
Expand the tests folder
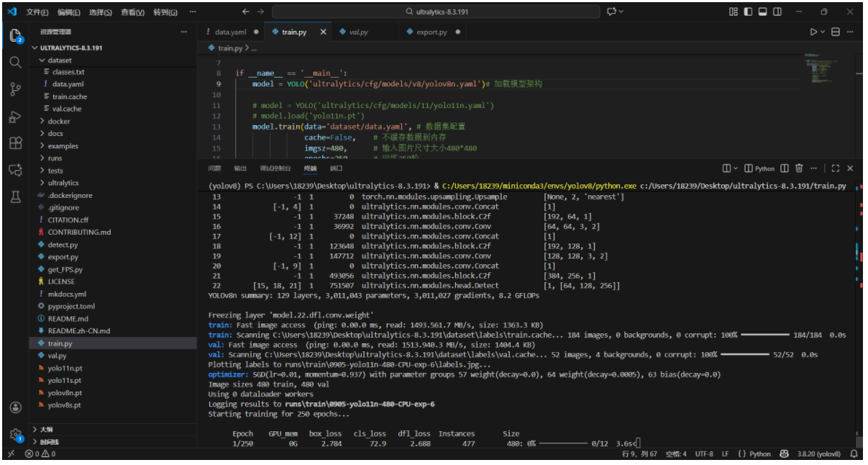(112, 171)
